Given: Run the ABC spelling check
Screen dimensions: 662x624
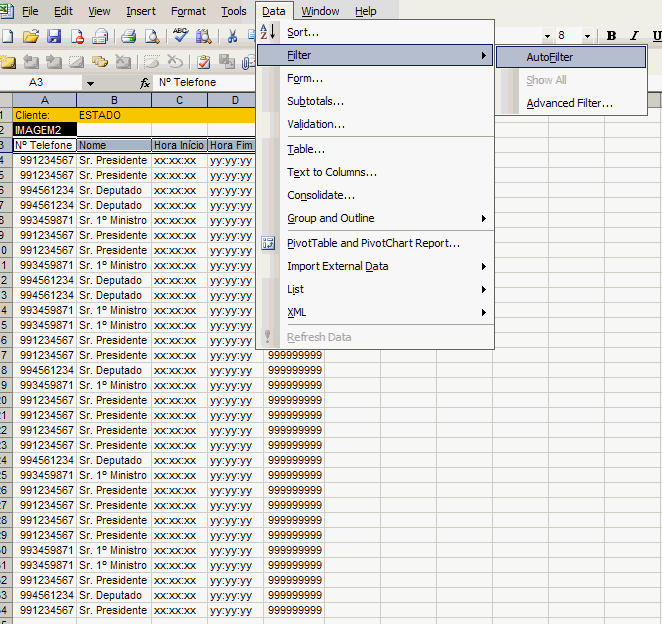Looking at the screenshot, I should pos(181,37).
